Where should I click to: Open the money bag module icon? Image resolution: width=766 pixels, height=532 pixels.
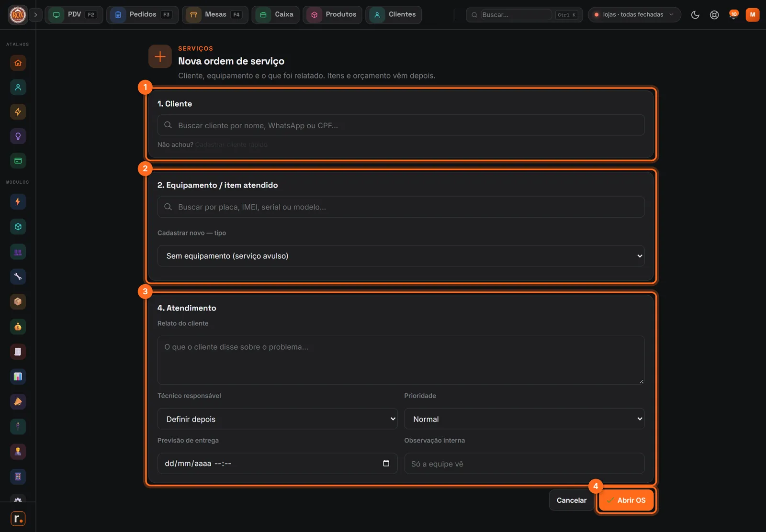click(x=18, y=327)
